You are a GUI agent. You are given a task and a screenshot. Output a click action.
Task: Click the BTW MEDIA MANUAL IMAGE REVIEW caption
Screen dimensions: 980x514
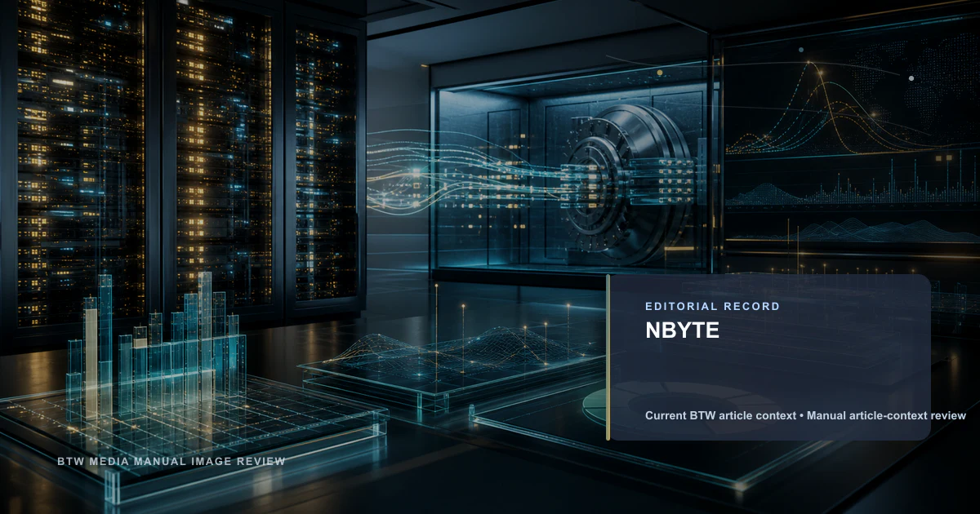tap(171, 462)
